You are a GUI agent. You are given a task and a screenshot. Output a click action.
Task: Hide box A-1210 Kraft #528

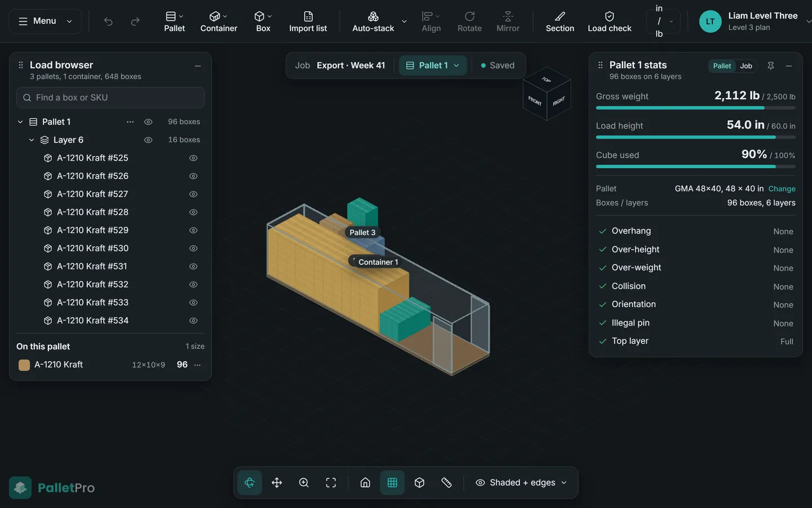193,212
